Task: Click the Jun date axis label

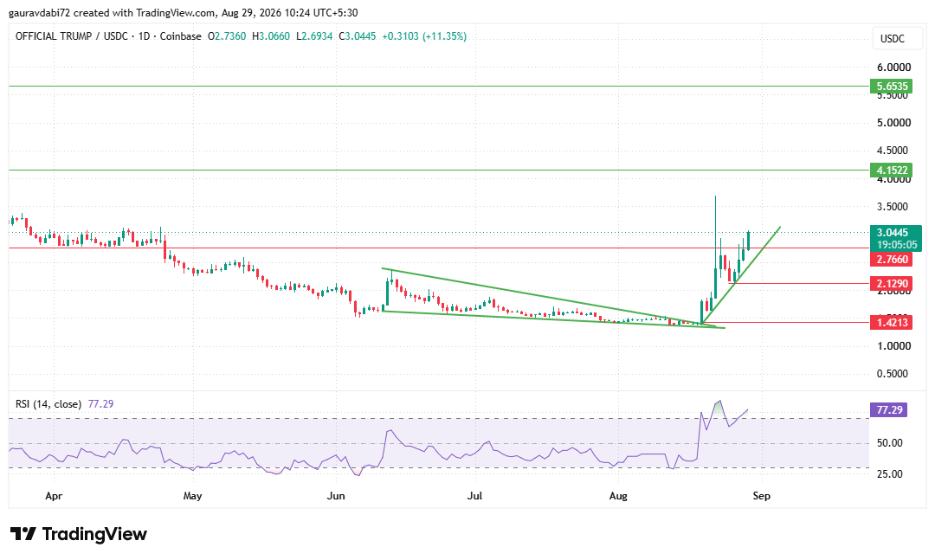Action: pyautogui.click(x=336, y=496)
